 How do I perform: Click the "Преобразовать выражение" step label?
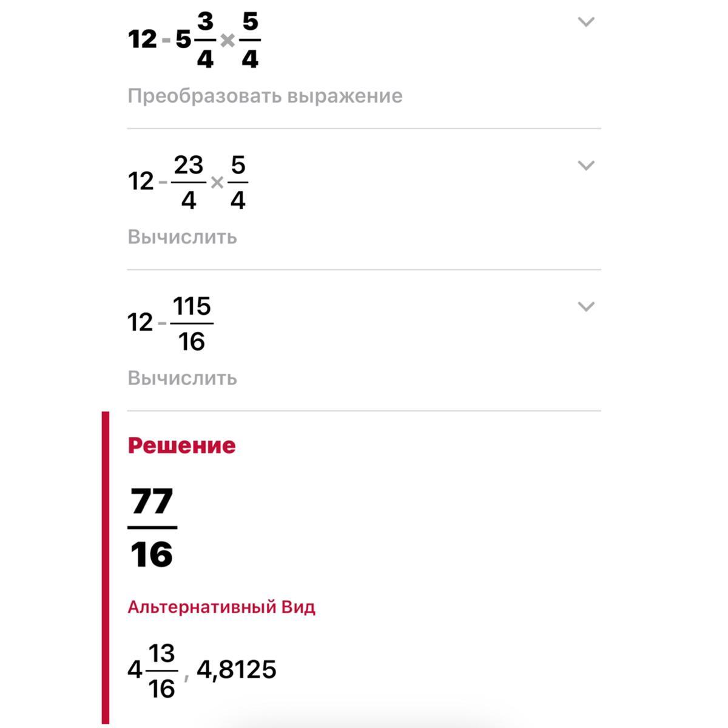click(x=265, y=96)
